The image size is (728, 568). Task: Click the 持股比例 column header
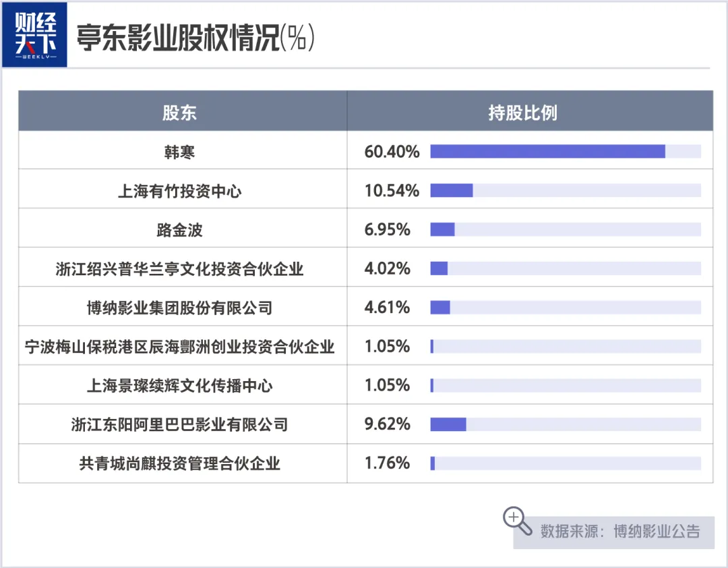pyautogui.click(x=523, y=112)
